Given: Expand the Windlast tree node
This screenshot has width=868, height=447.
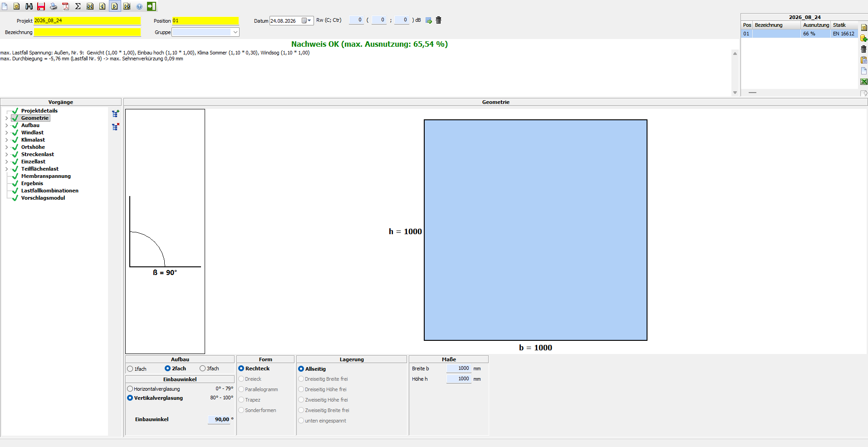Looking at the screenshot, I should (6, 133).
